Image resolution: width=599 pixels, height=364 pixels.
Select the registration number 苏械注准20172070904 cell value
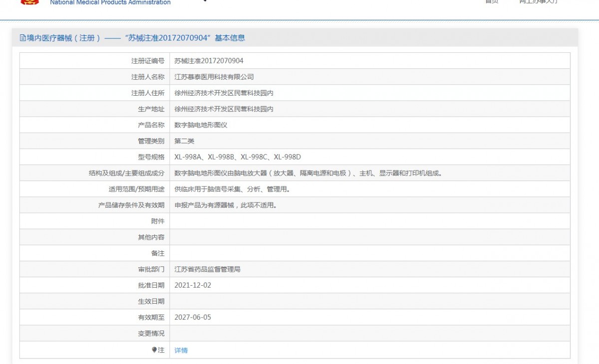pos(209,61)
